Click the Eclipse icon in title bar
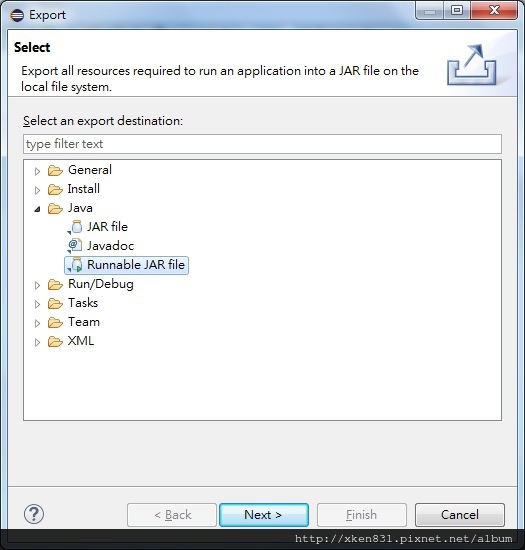525x550 pixels. (x=17, y=15)
